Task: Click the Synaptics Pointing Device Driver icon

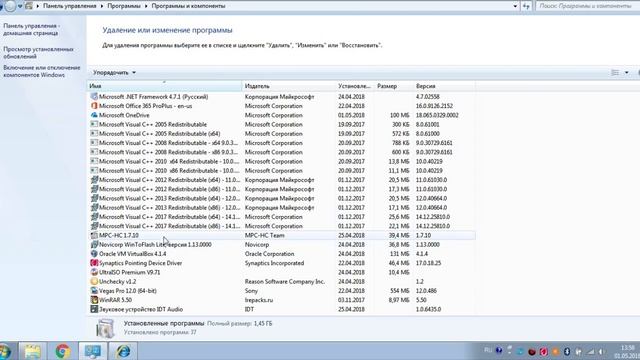Action: 94,263
